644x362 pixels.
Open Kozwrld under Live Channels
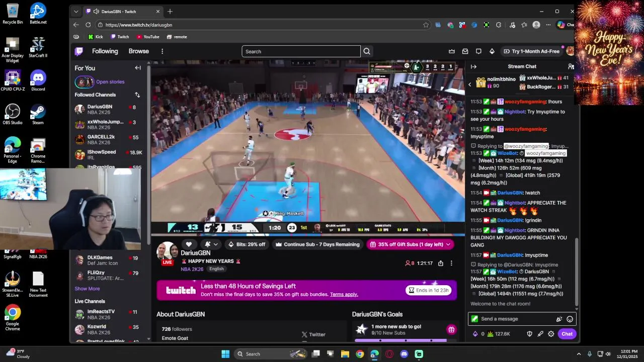click(x=108, y=329)
